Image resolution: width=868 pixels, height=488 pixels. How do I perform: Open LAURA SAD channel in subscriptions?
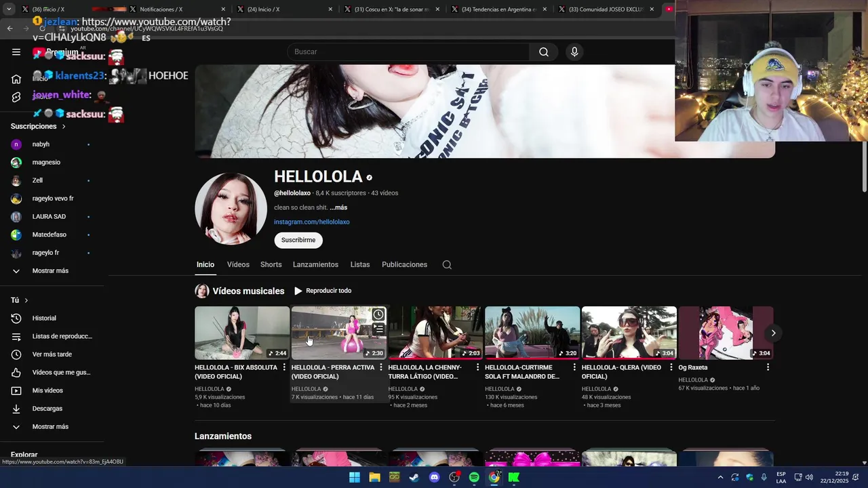(x=49, y=216)
